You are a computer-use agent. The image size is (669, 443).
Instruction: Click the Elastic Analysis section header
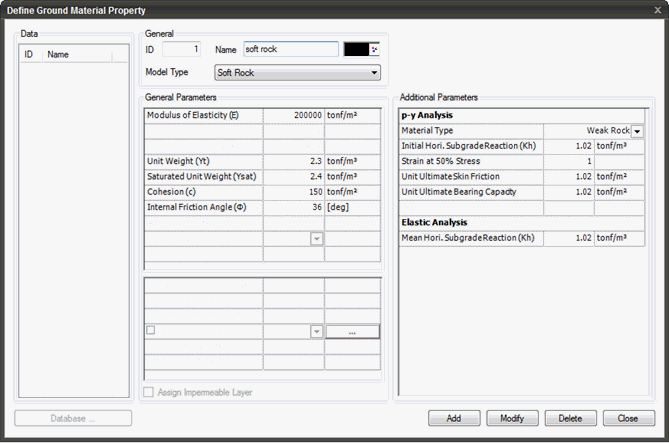(x=434, y=222)
